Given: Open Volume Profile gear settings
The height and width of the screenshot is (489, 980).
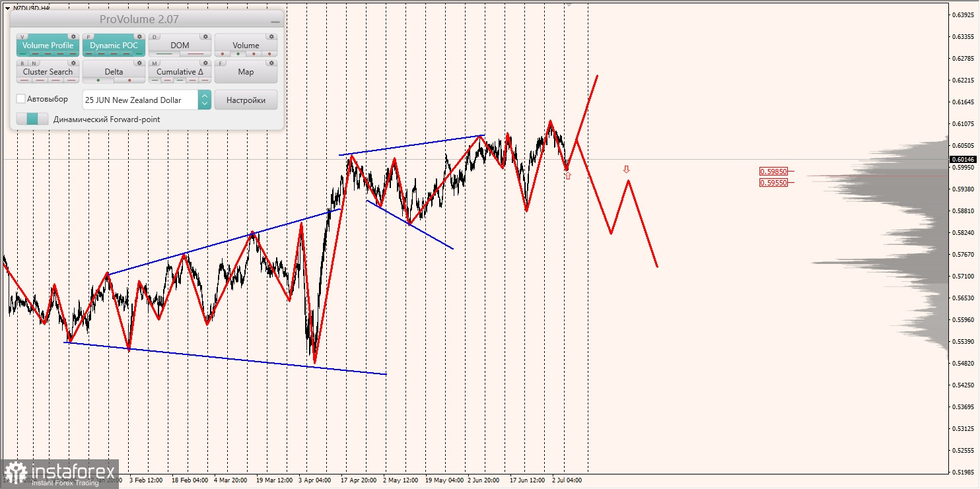Looking at the screenshot, I should [x=73, y=37].
